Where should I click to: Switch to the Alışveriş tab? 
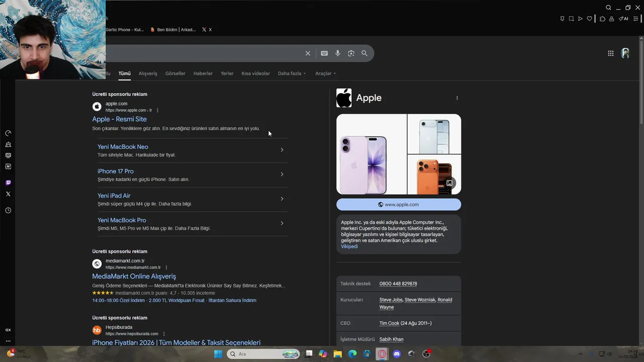click(x=148, y=73)
